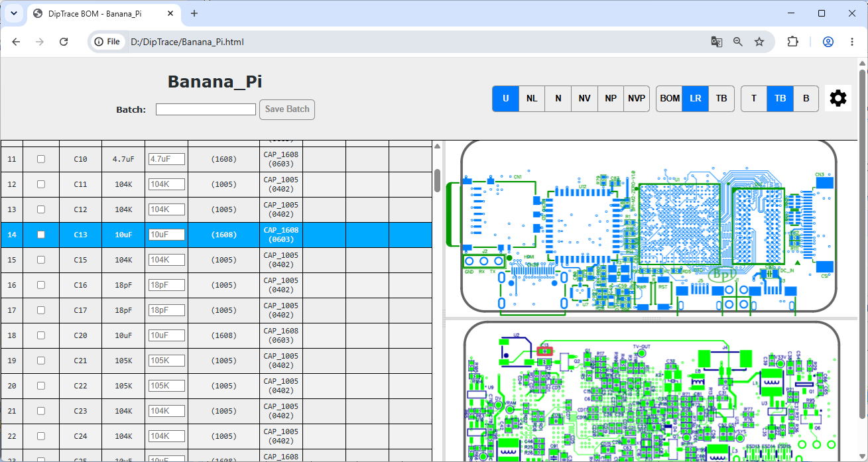Image resolution: width=868 pixels, height=462 pixels.
Task: Open the settings gear menu
Action: pyautogui.click(x=838, y=99)
